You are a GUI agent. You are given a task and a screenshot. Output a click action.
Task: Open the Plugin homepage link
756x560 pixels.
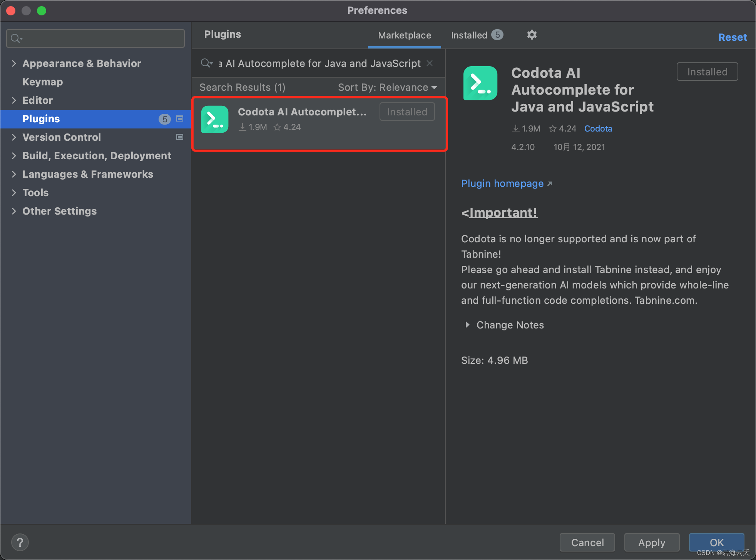502,184
